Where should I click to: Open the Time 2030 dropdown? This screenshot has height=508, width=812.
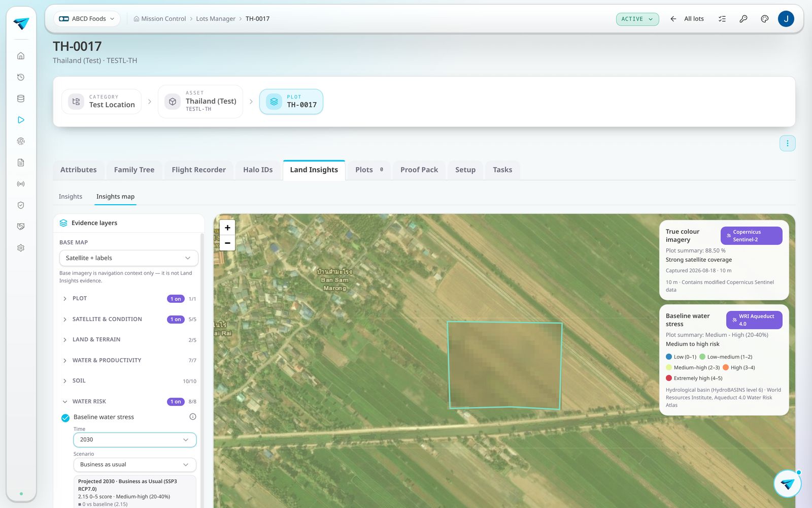click(134, 440)
